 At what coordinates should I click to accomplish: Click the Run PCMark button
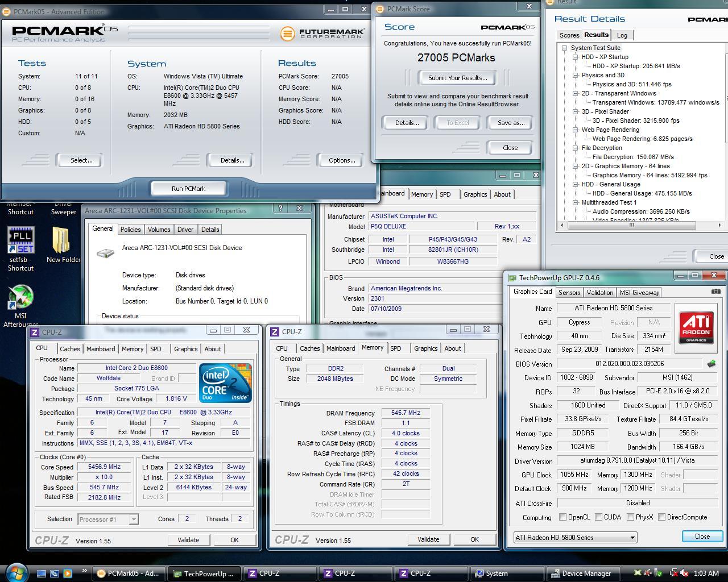(188, 189)
